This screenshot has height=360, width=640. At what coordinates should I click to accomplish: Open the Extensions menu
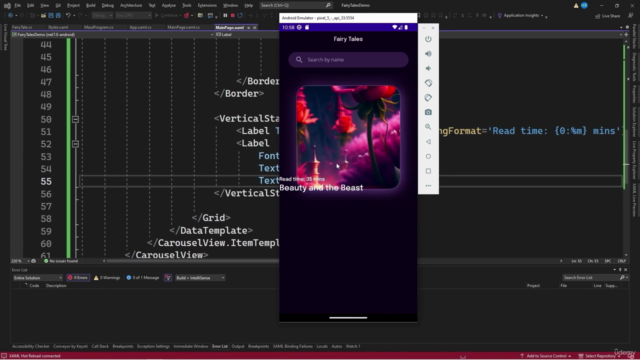coord(207,5)
